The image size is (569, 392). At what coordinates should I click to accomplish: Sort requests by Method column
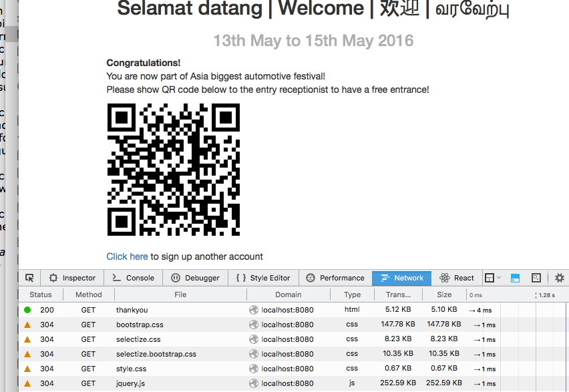click(88, 295)
